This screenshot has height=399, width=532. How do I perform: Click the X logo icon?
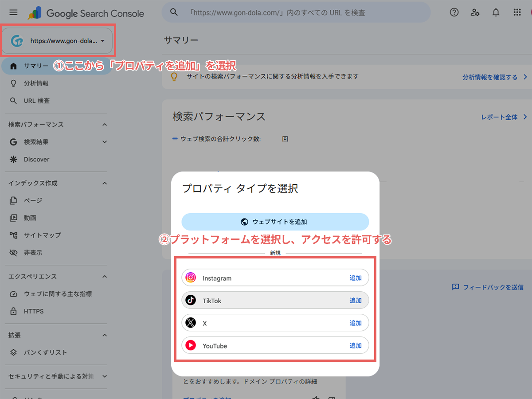click(x=191, y=323)
